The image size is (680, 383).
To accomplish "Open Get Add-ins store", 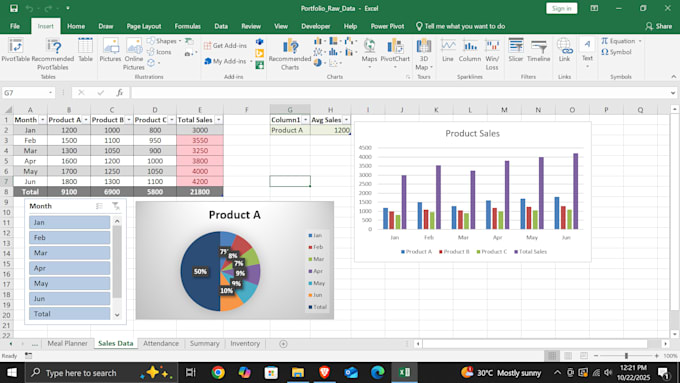I will [226, 46].
